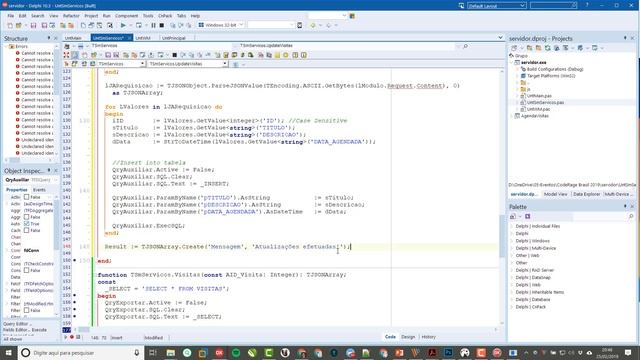Click the icon right of the top toolbar combo box
Screen dimensions: 640x360
(x=352, y=16)
